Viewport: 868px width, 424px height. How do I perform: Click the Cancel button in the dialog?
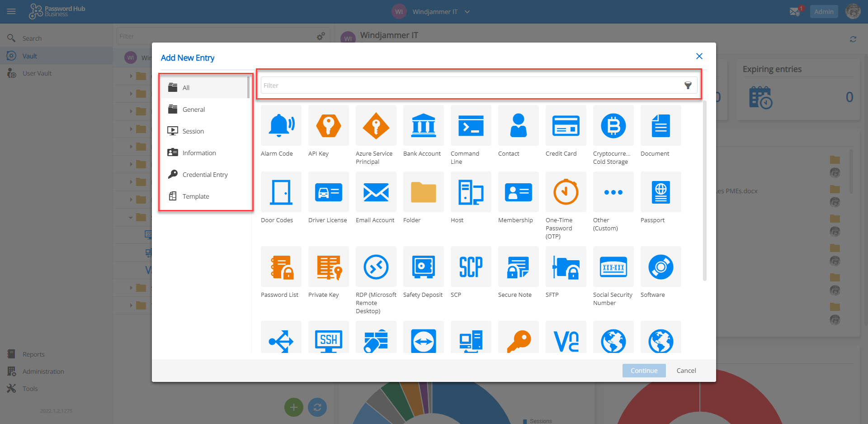(686, 370)
